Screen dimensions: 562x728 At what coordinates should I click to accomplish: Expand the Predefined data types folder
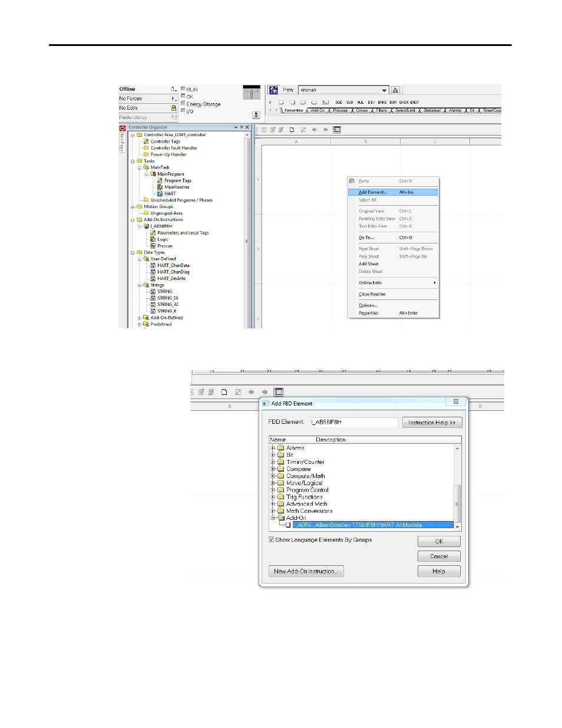[x=140, y=324]
